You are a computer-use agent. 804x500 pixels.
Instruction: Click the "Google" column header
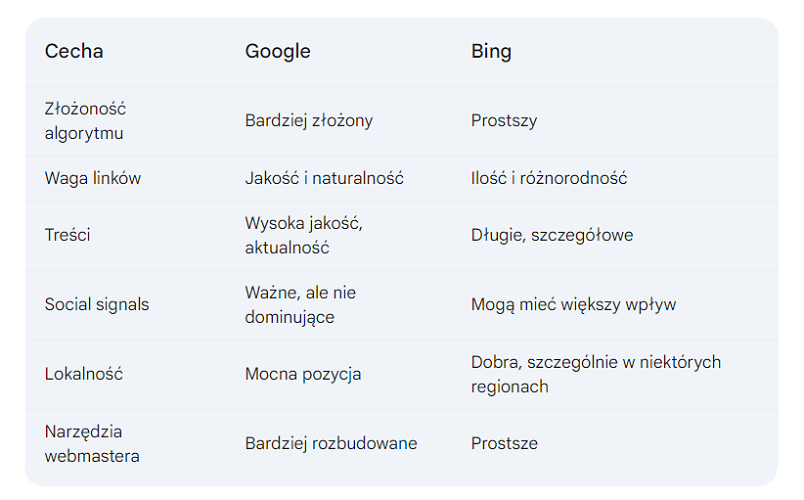pos(278,51)
